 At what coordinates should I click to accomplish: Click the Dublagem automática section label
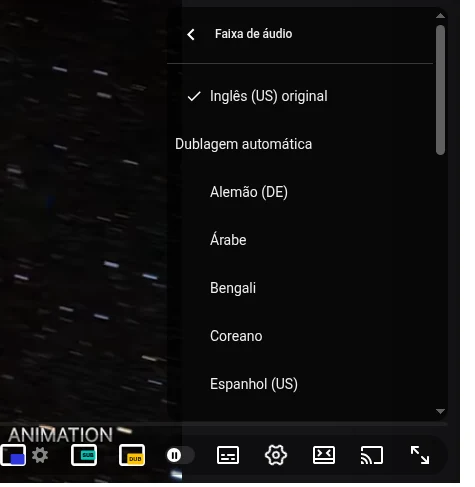click(244, 144)
